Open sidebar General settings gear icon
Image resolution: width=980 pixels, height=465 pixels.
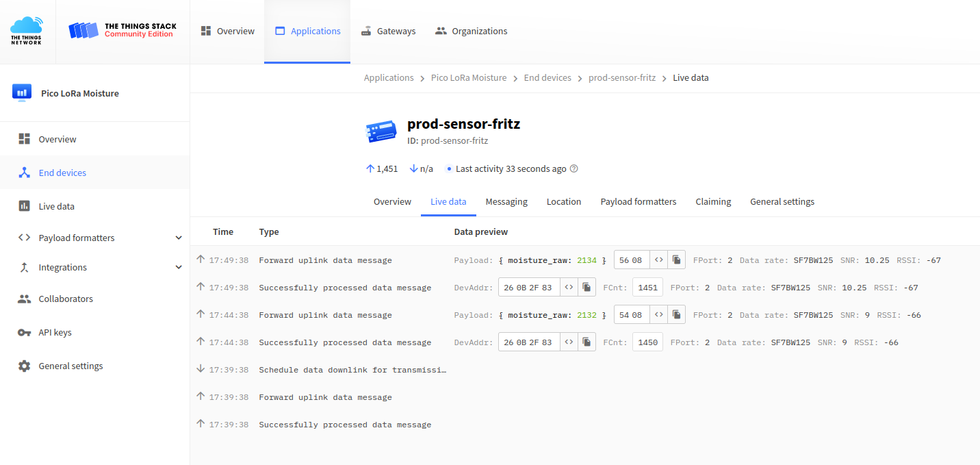pos(24,366)
